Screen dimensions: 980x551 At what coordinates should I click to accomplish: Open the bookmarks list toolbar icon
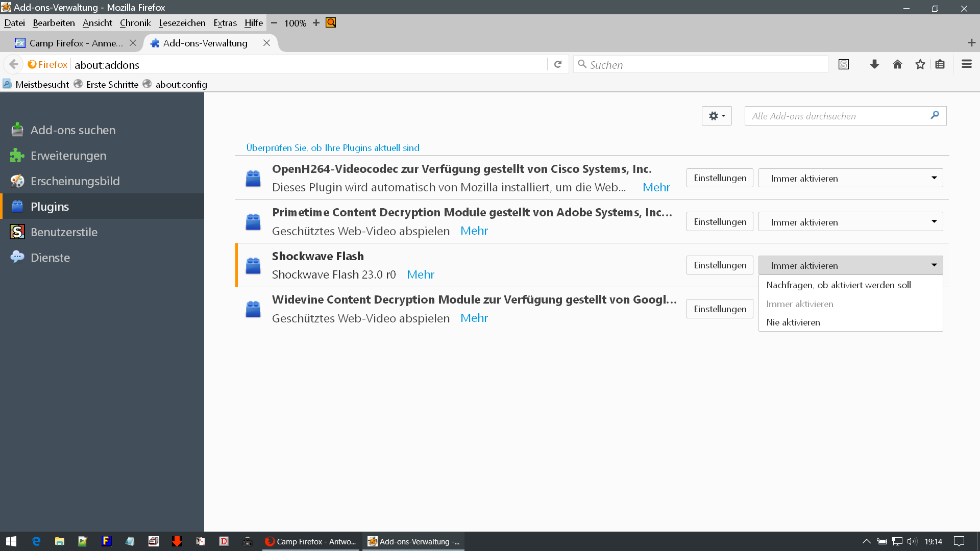[x=940, y=64]
